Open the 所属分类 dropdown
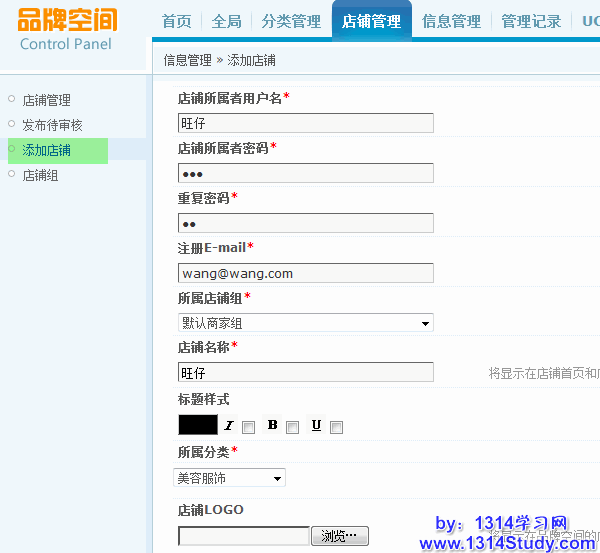The image size is (600, 553). coord(230,478)
